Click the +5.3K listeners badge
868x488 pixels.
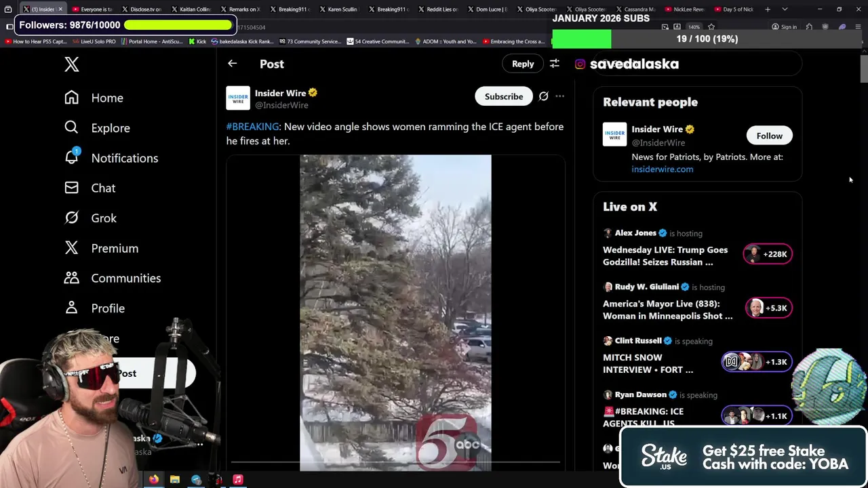coord(768,308)
